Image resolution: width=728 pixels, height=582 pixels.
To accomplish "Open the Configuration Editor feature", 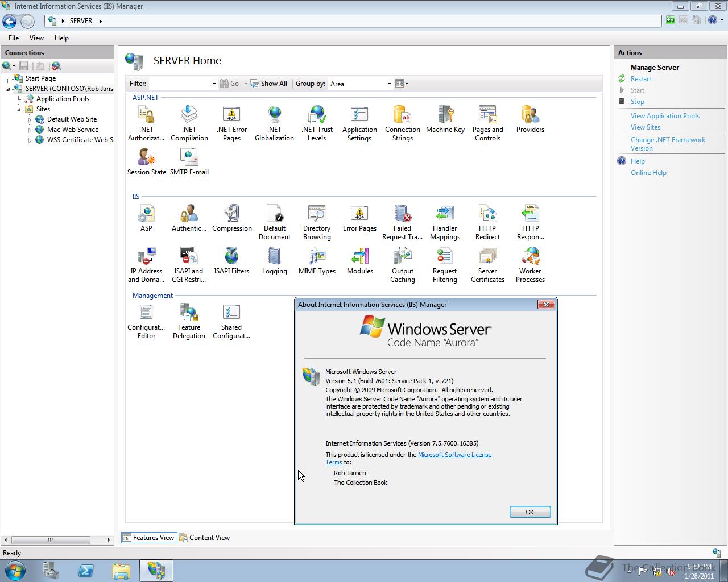I will 146,321.
